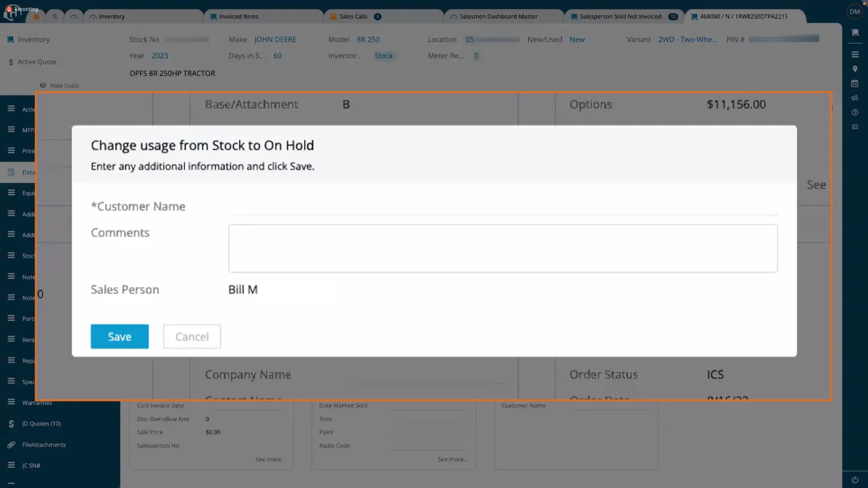Click the megaphone announcements icon
This screenshot has height=488, width=868.
tap(855, 98)
